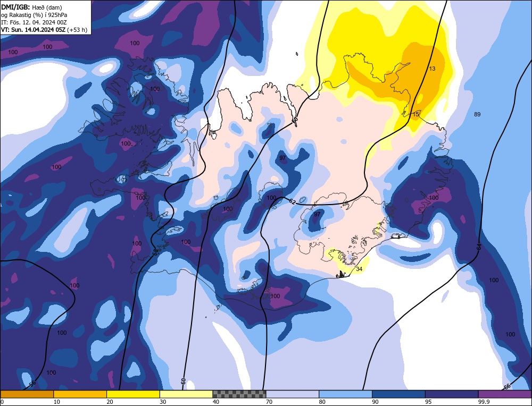Click the contour label 56 in the bottom-left corner
532x406 pixels.
click(32, 384)
